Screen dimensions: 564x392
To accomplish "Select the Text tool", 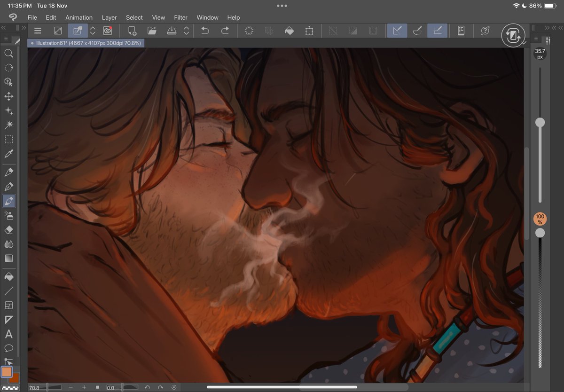I will click(x=9, y=334).
